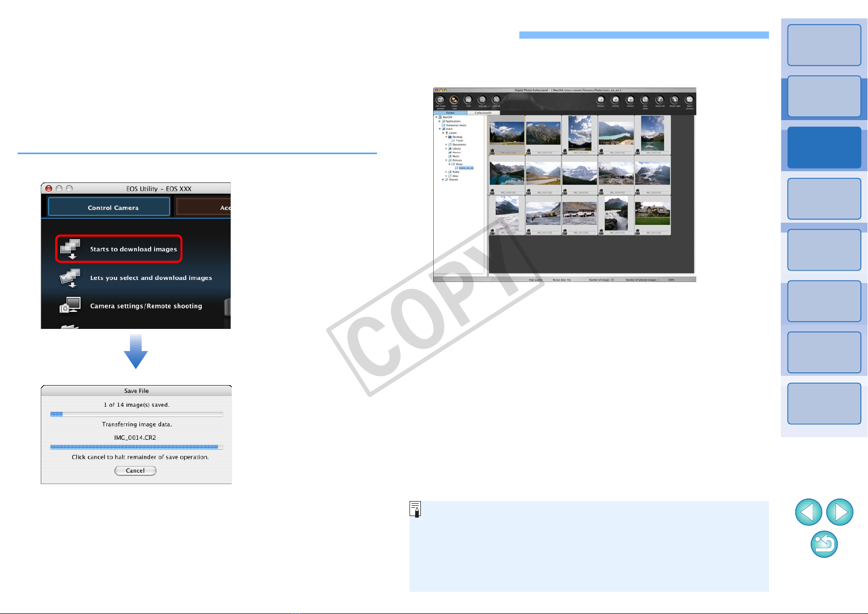868x614 pixels.
Task: Click Lets you select and download images
Action: click(x=136, y=278)
